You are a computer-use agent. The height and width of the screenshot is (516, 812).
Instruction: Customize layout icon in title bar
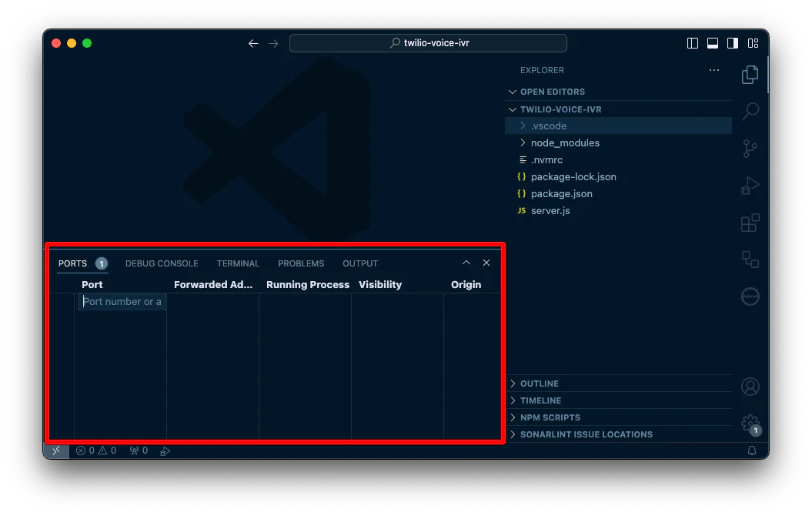tap(753, 44)
